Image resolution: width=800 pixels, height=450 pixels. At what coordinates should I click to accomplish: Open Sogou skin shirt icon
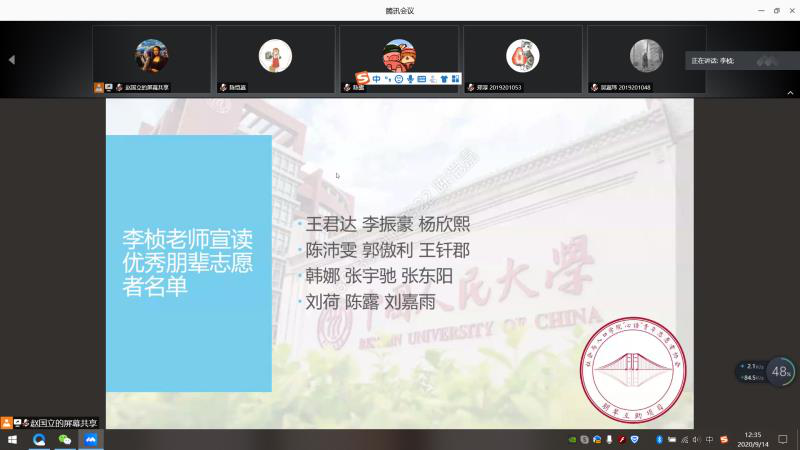[x=443, y=78]
